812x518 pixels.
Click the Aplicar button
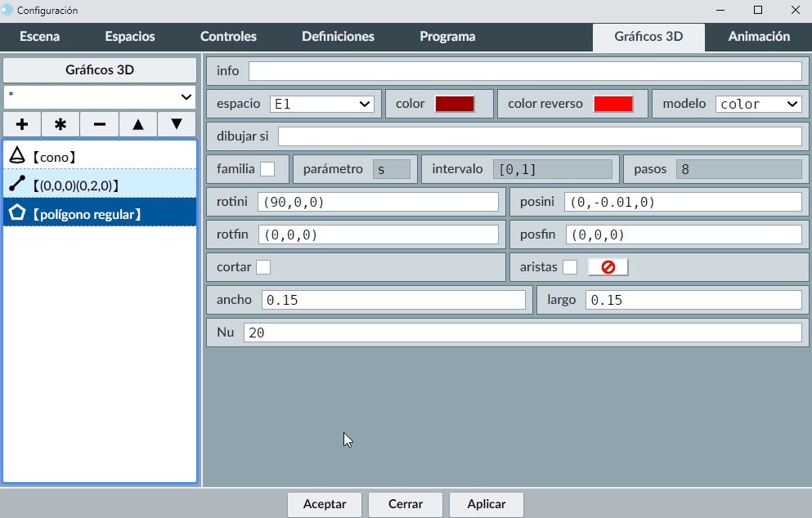(486, 504)
